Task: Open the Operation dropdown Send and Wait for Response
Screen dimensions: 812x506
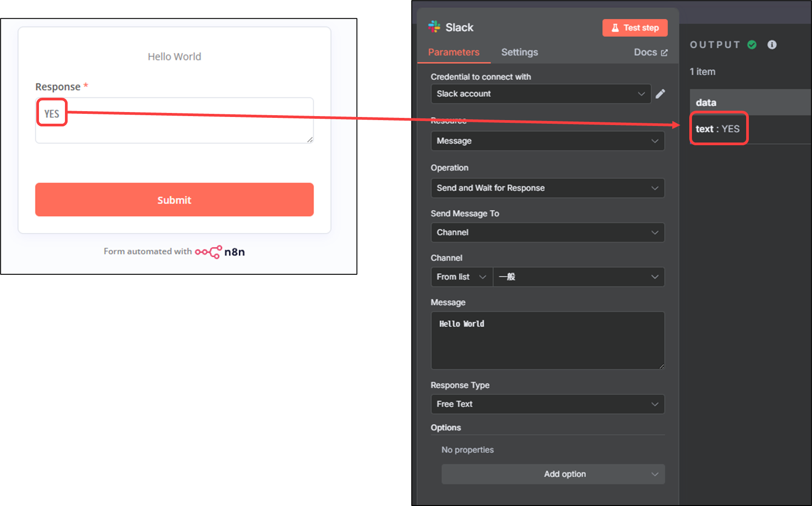Action: tap(548, 188)
